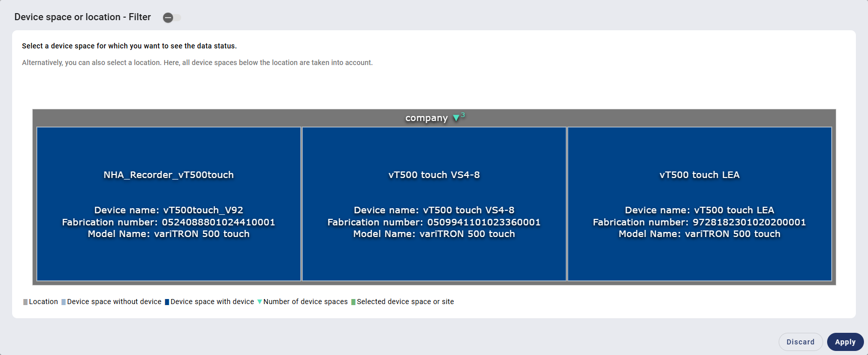
Task: Click the light blue 'Device space without device' swatch
Action: [64, 302]
